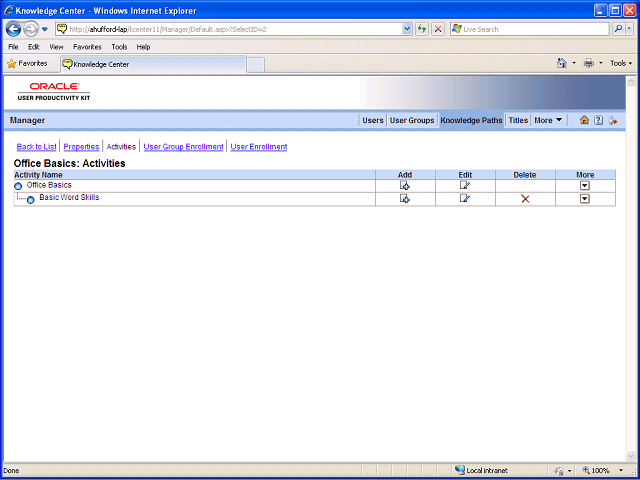This screenshot has width=640, height=480.
Task: Click the address bar URL
Action: point(168,29)
